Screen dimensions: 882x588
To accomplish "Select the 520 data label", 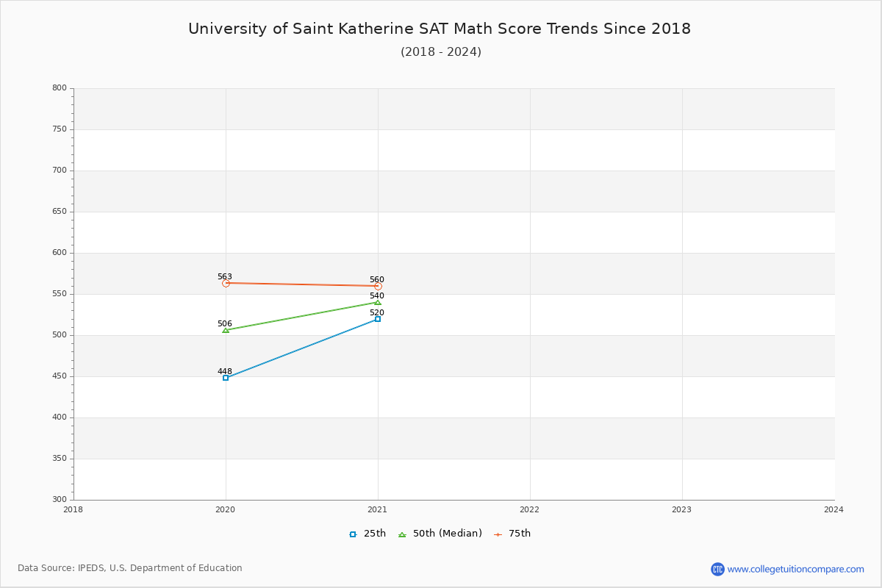I will (x=377, y=313).
